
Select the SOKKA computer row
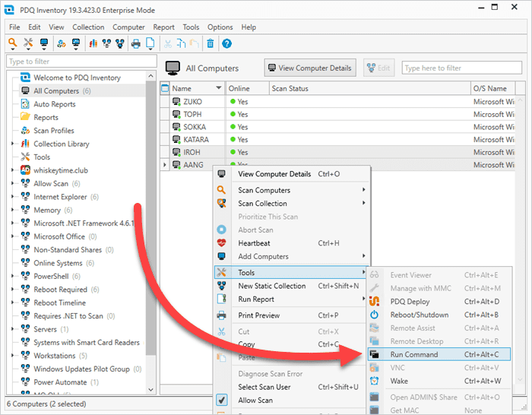click(337, 127)
